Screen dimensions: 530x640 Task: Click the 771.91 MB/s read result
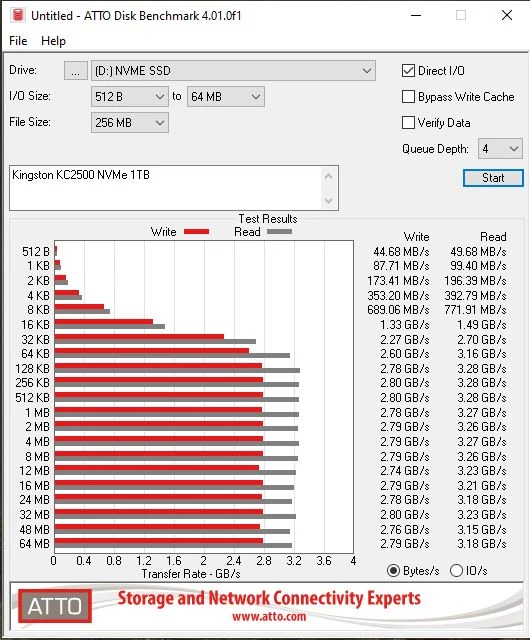click(x=475, y=310)
